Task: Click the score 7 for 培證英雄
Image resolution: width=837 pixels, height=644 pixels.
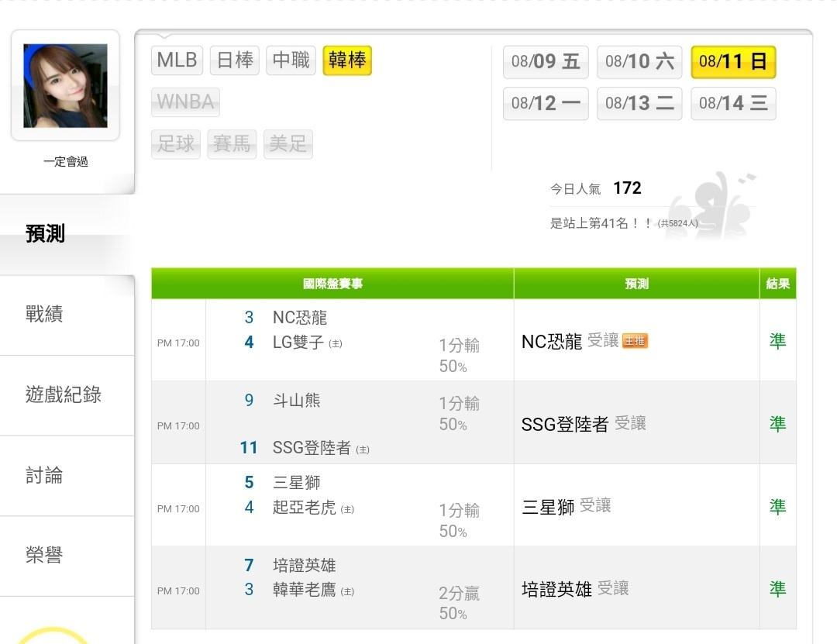Action: [249, 565]
